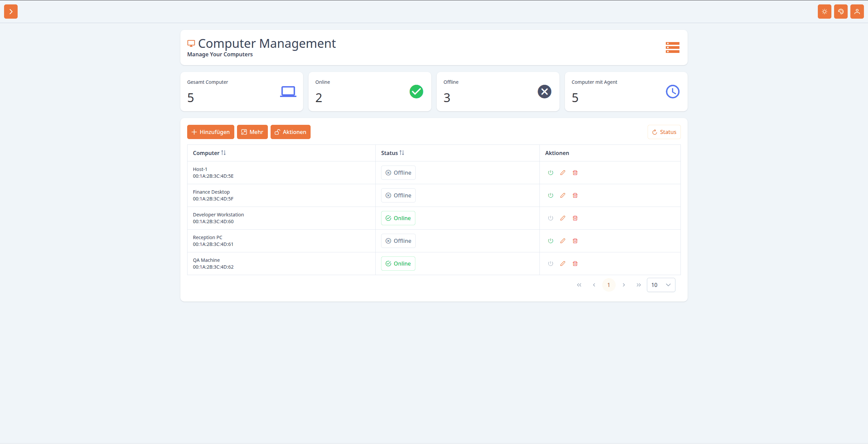Delete the Developer Workstation entry
Screen dimensions: 868x444
click(x=575, y=218)
